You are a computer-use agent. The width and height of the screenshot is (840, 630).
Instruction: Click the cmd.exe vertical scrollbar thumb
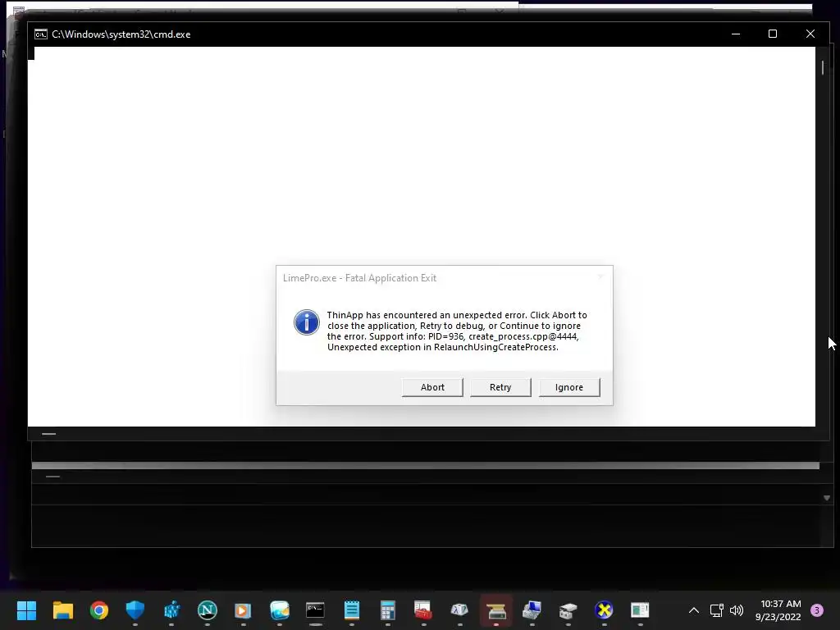(x=822, y=67)
